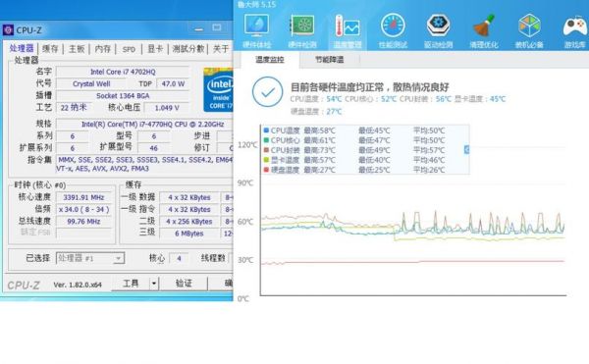Open the 处理器 #1 selection dropdown
Viewport: 589px width, 364px height.
point(90,258)
